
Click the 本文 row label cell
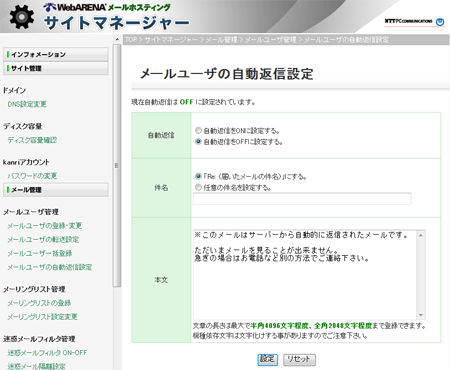tap(161, 280)
